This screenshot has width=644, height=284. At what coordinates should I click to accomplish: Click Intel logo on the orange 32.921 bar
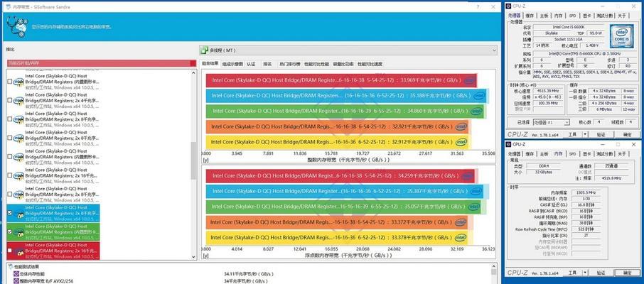461,126
